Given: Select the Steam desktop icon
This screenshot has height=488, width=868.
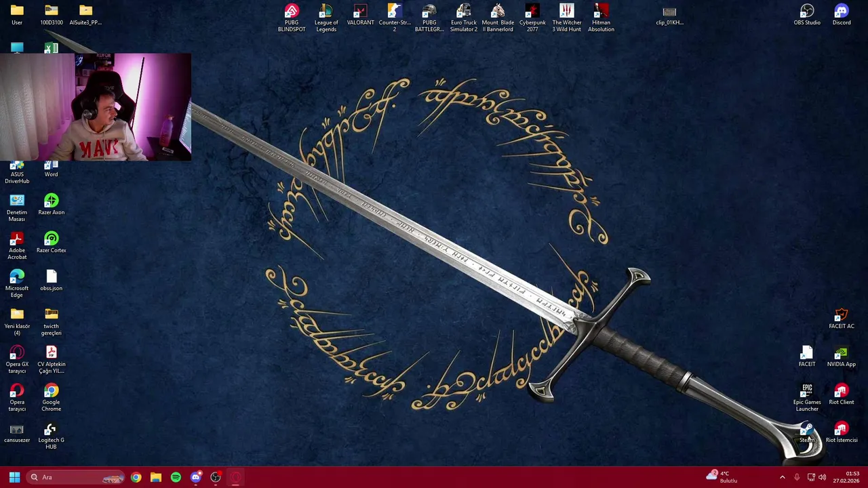Looking at the screenshot, I should (807, 432).
